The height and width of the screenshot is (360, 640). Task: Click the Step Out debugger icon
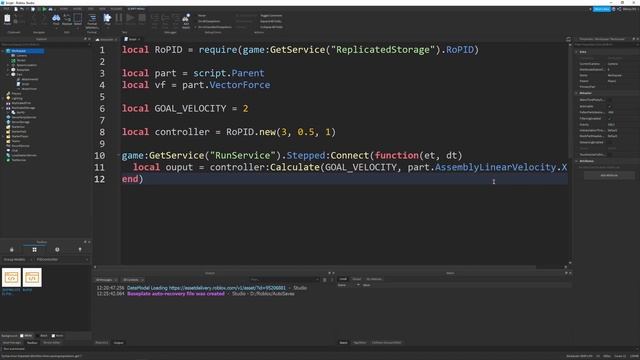point(176,19)
